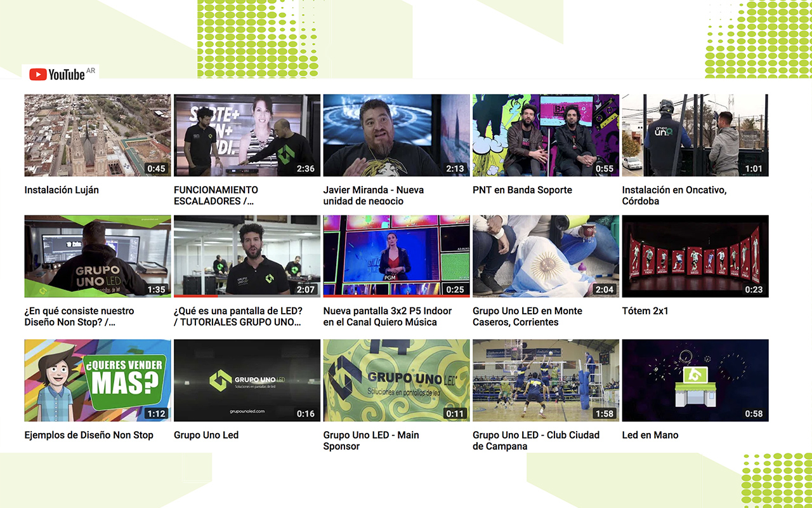Click the ¿En qué consiste nuestro Diseño title
The height and width of the screenshot is (508, 812).
coord(79,316)
